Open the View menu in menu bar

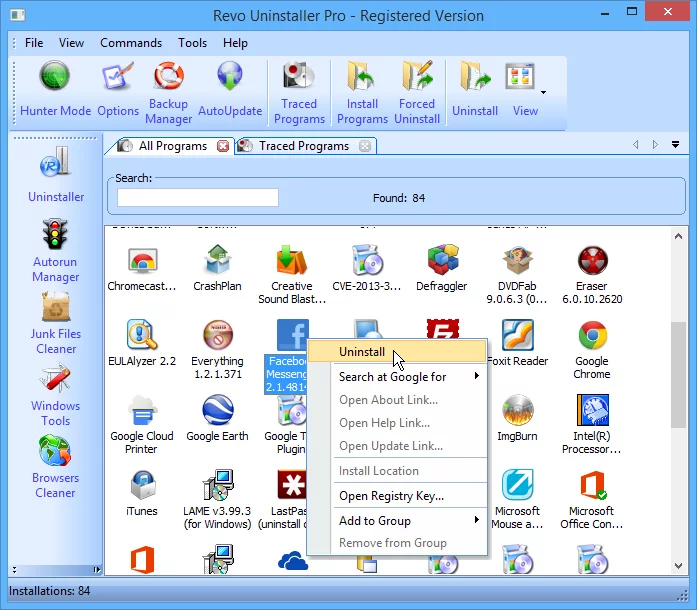point(71,43)
